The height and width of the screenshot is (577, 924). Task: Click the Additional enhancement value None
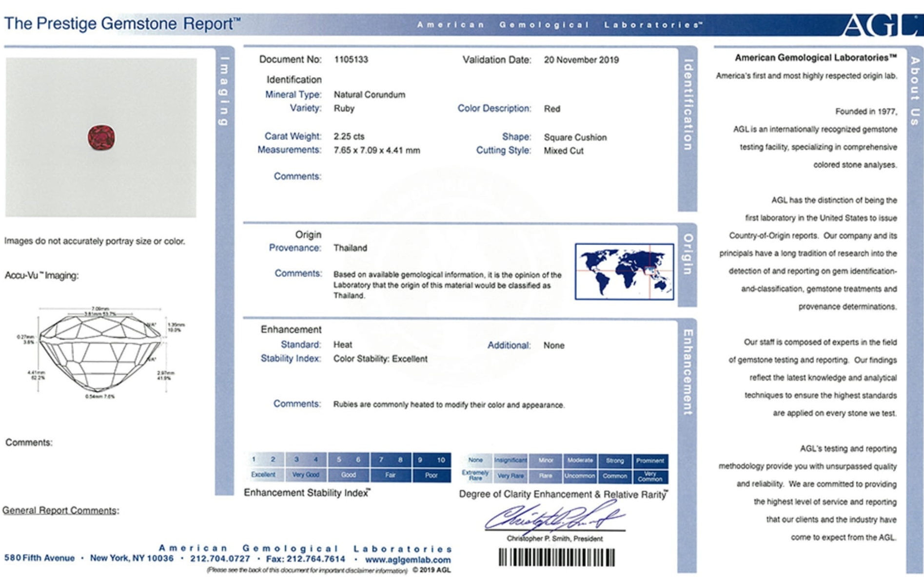pyautogui.click(x=554, y=346)
